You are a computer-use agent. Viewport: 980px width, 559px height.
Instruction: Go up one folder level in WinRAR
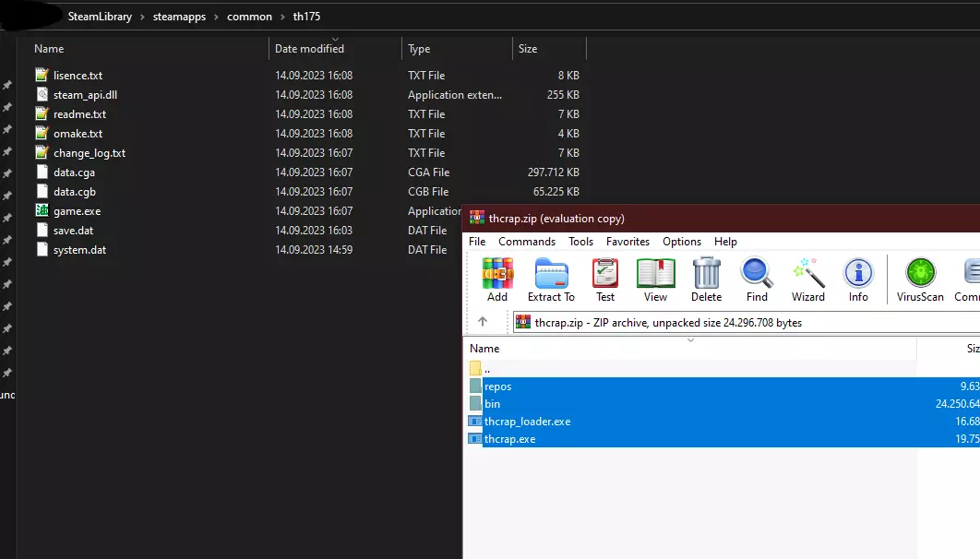(x=482, y=322)
